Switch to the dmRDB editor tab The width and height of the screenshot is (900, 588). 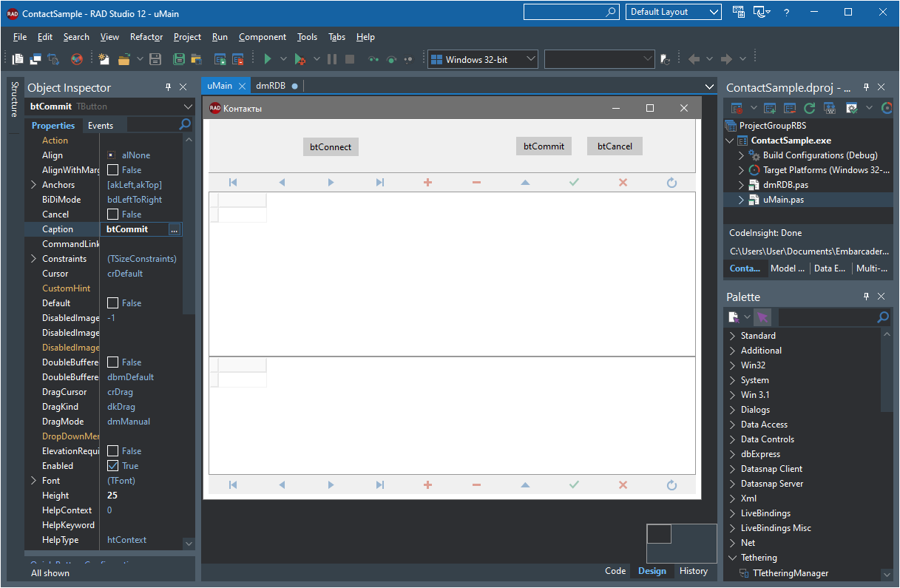tap(271, 86)
